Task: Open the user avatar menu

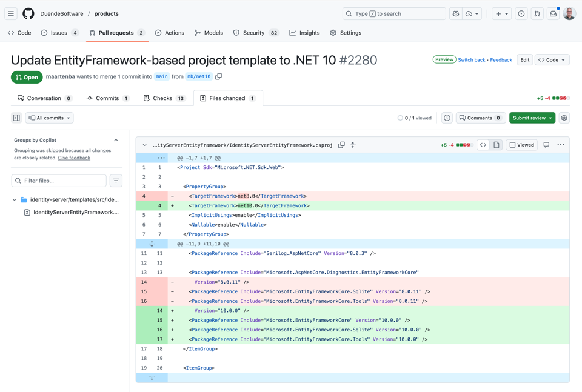Action: tap(569, 14)
